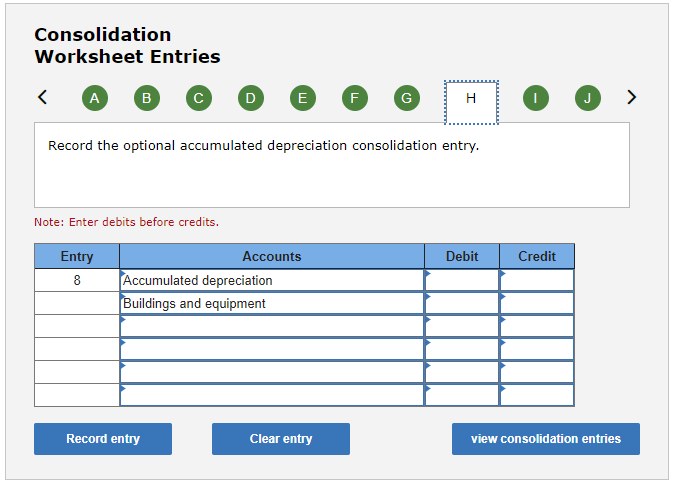Go to entry G circle
This screenshot has width=699, height=498.
tap(407, 98)
